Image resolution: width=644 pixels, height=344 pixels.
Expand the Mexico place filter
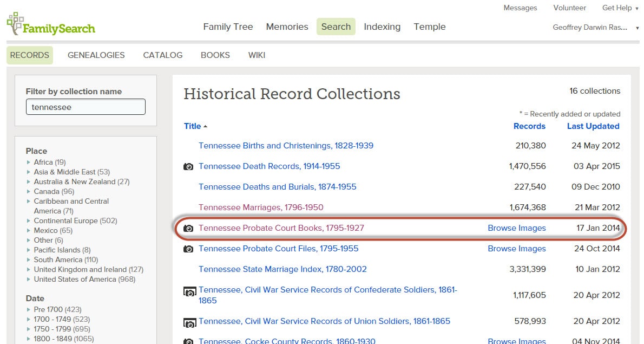click(28, 231)
